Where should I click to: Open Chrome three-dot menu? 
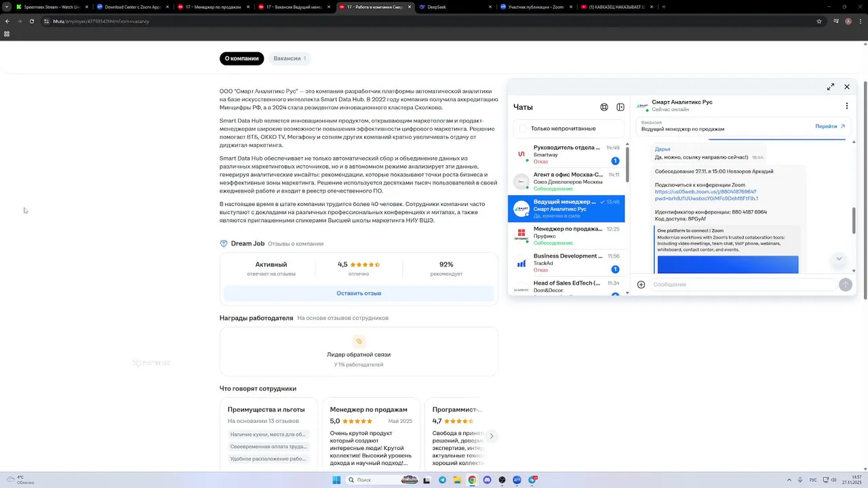pyautogui.click(x=860, y=21)
